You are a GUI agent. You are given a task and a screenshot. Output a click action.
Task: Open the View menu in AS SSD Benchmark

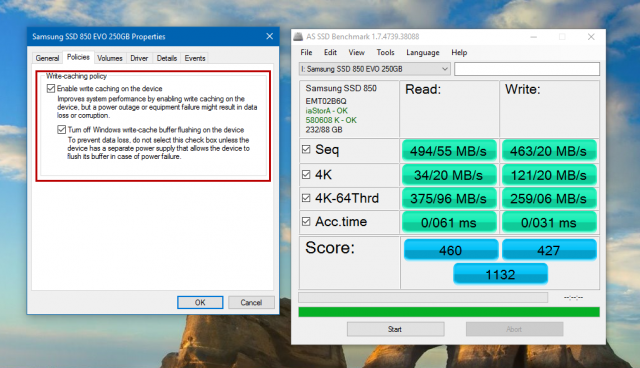356,52
